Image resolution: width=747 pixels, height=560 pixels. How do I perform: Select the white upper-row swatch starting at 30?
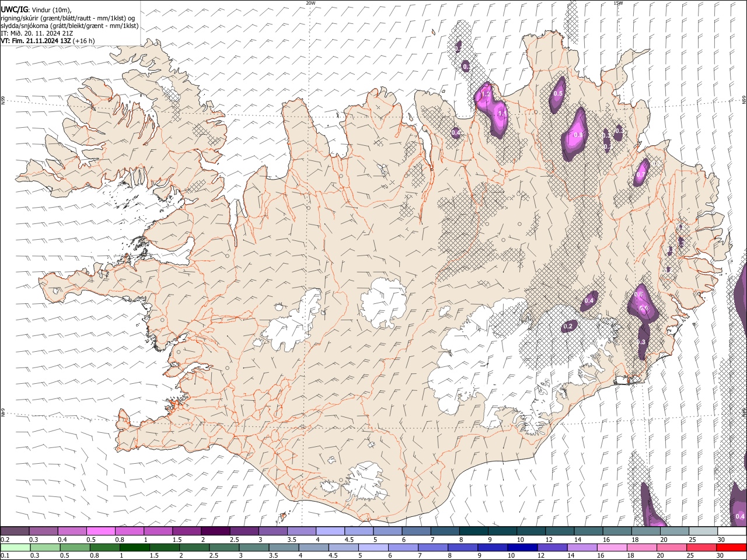point(732,531)
